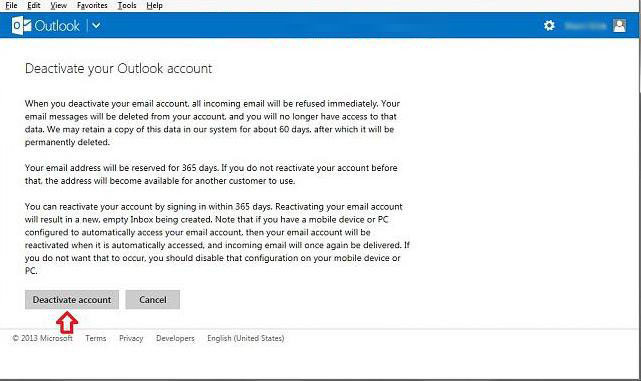Click the user profile avatar icon

click(x=619, y=26)
